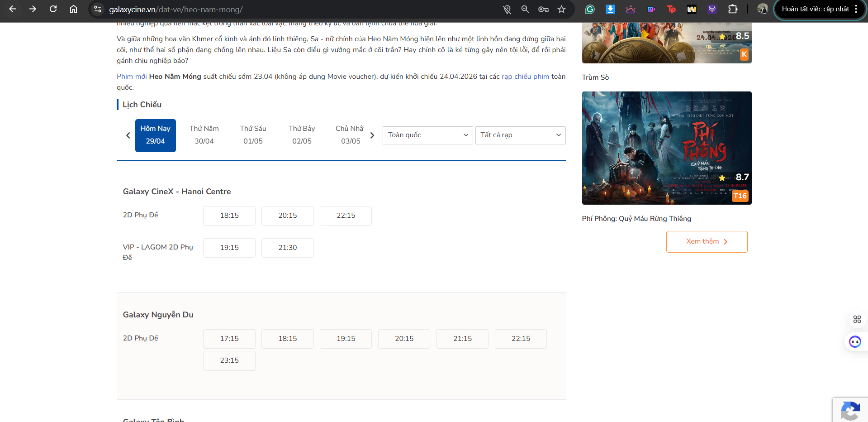Viewport: 868px width, 422px height.
Task: Click the galaxycine.vn address bar URL
Action: coord(176,10)
